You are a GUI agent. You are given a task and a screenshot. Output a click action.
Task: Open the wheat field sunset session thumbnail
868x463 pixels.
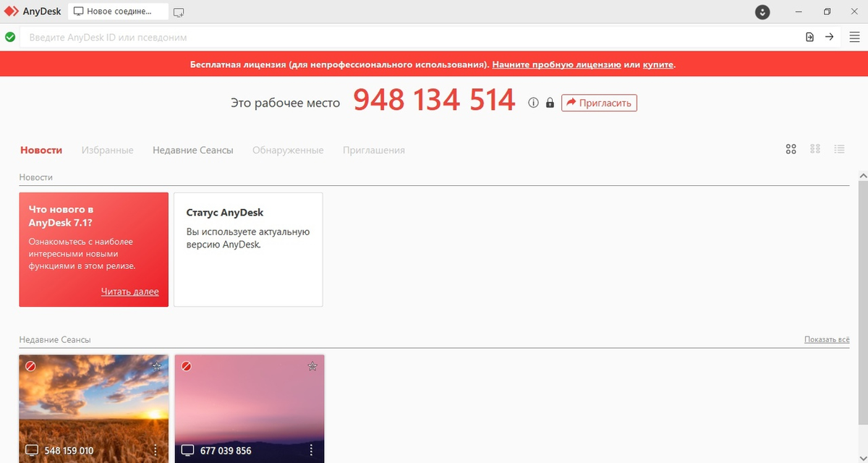coord(94,409)
